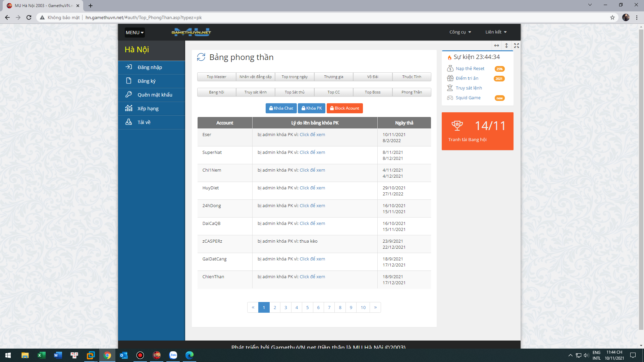The image size is (644, 362).
Task: Expand the Công cụ dropdown
Action: (460, 32)
